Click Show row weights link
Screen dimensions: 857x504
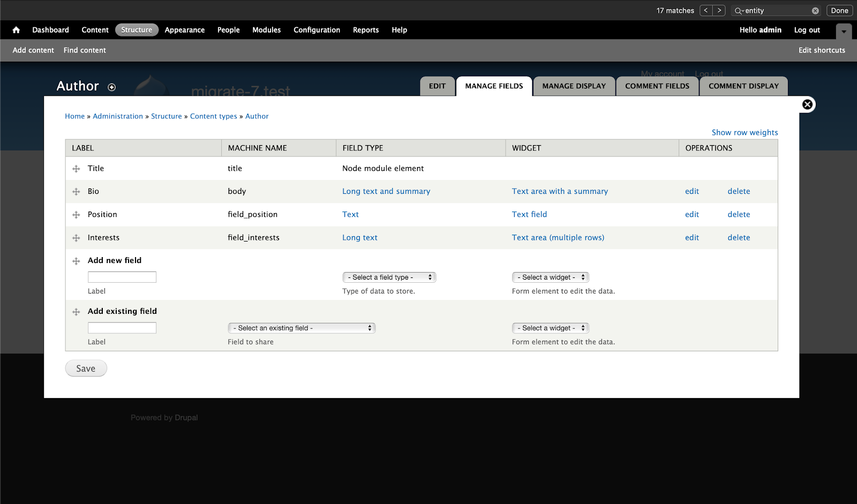pyautogui.click(x=745, y=132)
